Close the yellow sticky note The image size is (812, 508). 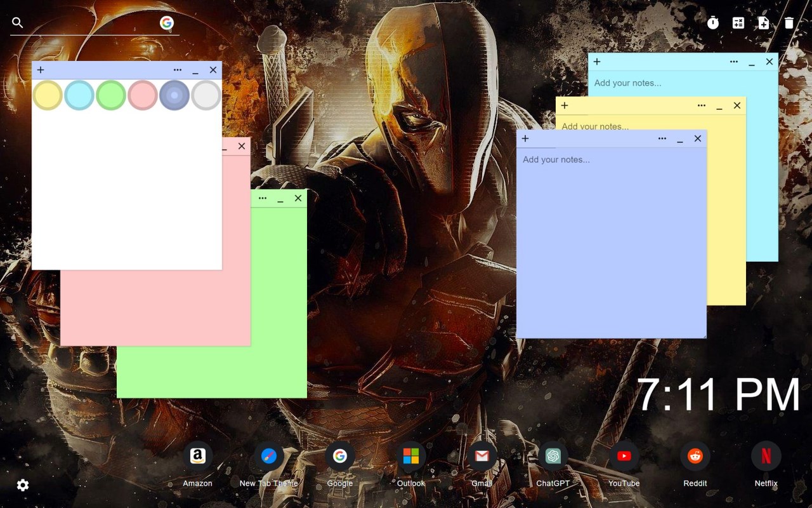tap(737, 105)
